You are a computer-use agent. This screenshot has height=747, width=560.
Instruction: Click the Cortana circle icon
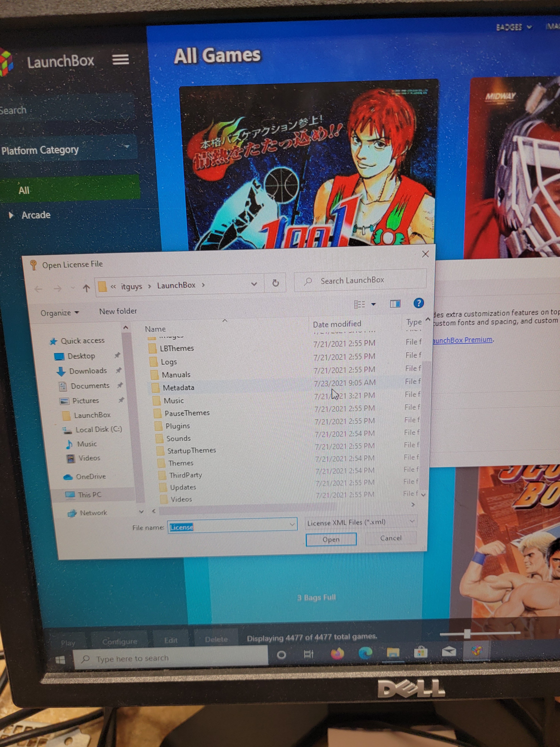[x=281, y=655]
